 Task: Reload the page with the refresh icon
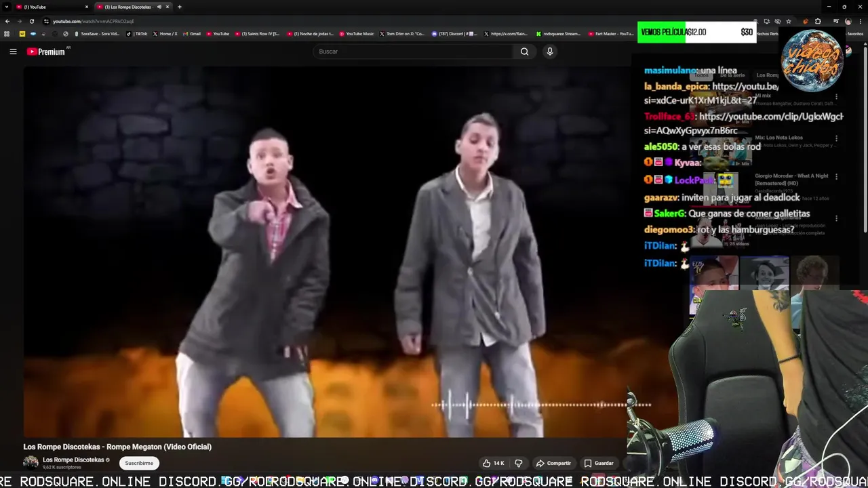(x=32, y=21)
